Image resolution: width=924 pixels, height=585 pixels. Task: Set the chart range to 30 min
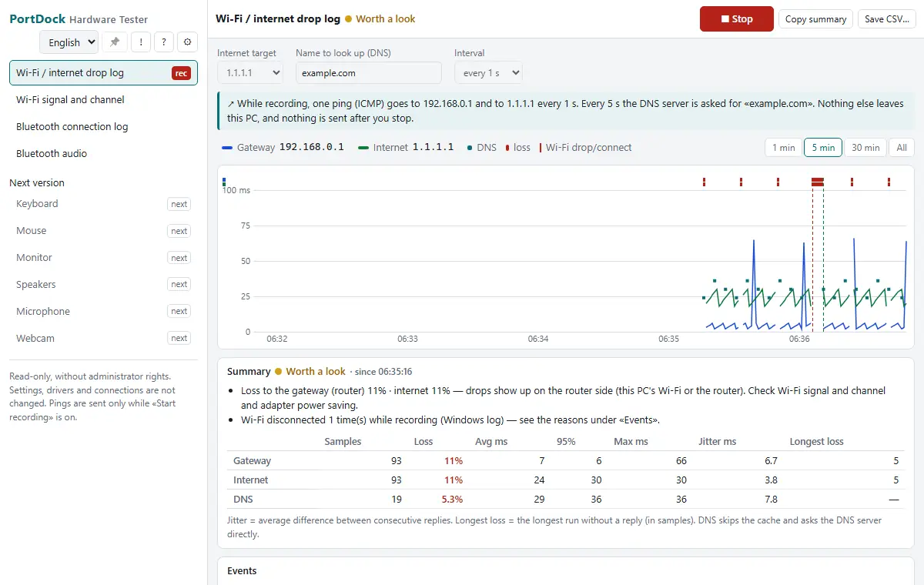865,148
